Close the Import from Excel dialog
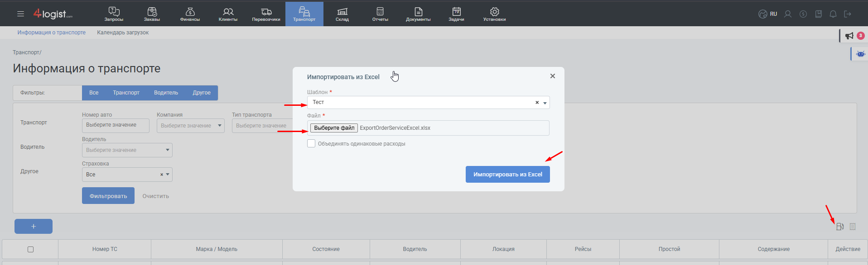Image resolution: width=868 pixels, height=265 pixels. (552, 76)
